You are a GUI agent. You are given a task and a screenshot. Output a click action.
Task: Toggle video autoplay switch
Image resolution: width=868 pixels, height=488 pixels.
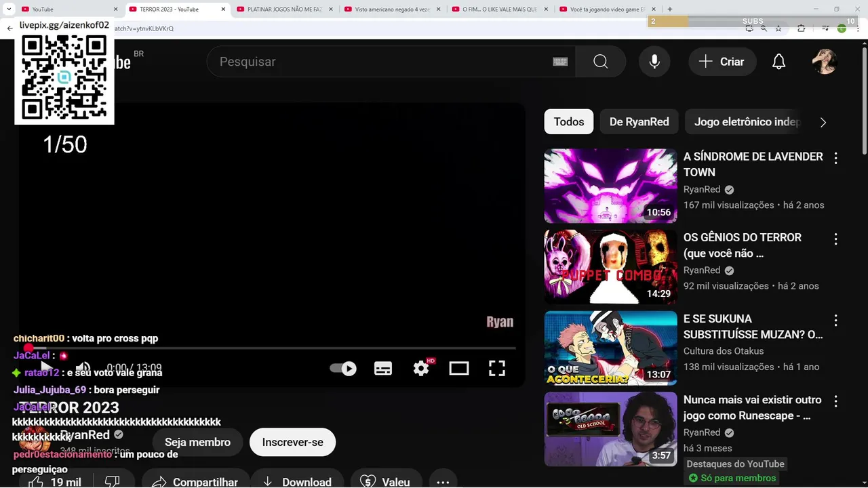coord(343,368)
